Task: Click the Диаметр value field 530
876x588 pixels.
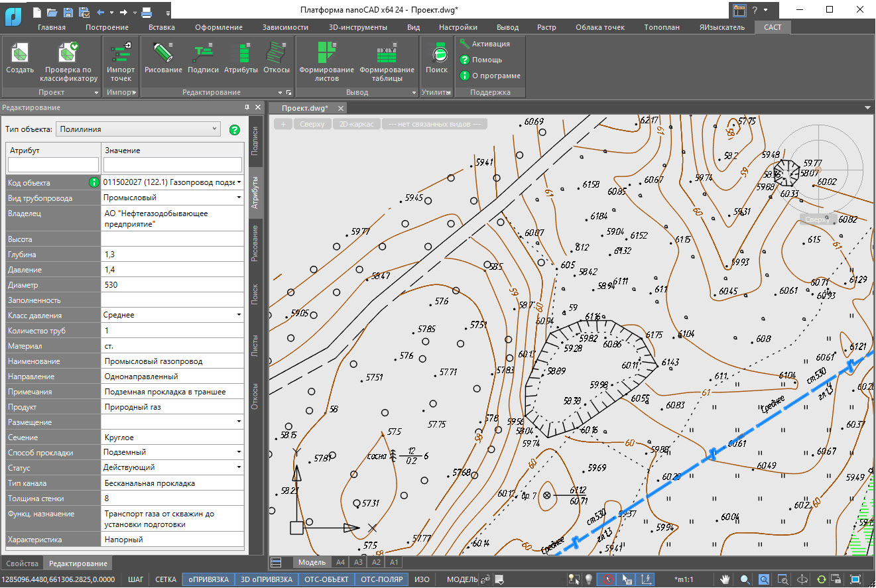Action: (x=172, y=285)
